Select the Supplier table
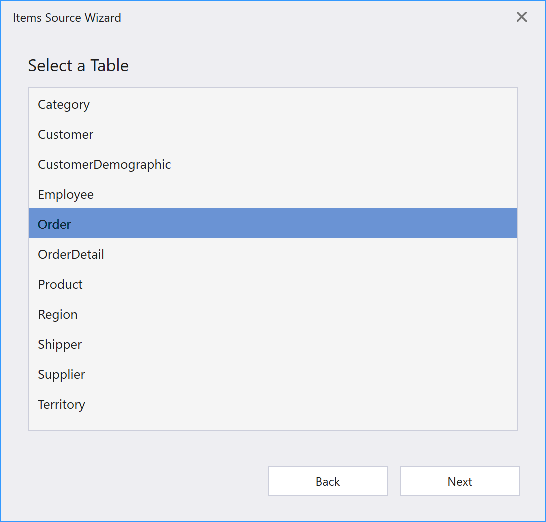 pos(273,374)
